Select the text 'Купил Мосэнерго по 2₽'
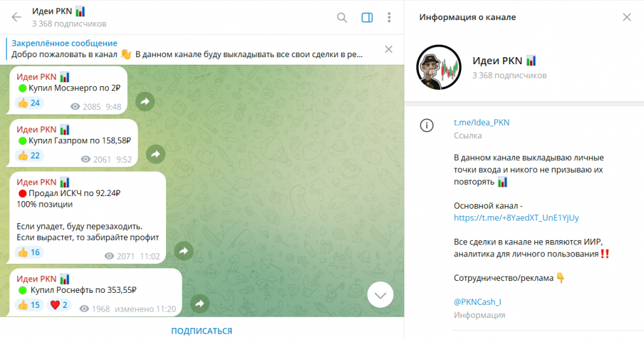The width and height of the screenshot is (644, 340). click(x=74, y=88)
